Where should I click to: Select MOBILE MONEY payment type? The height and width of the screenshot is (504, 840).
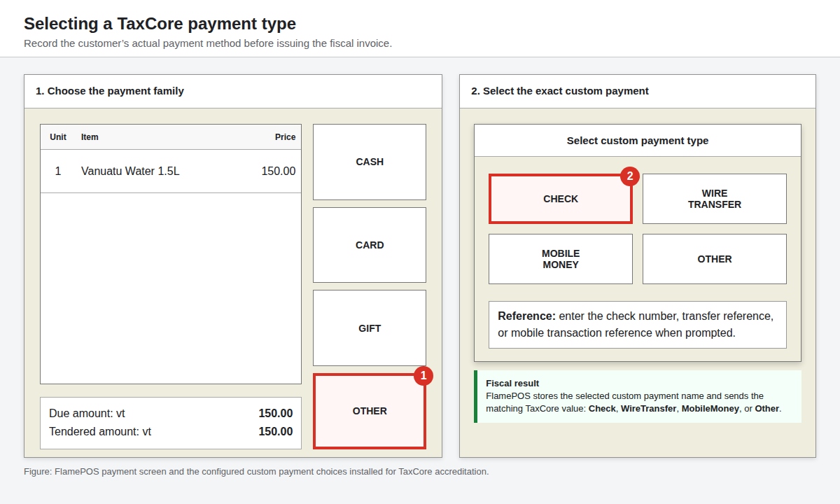(x=561, y=259)
